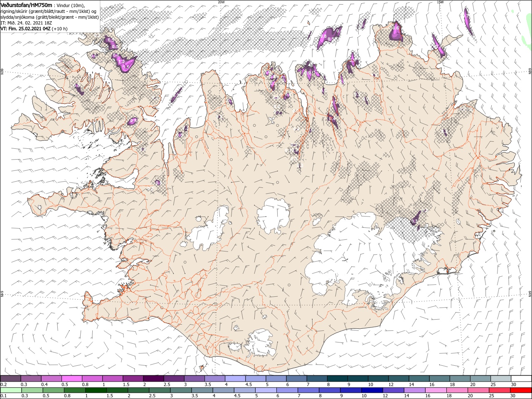The height and width of the screenshot is (399, 532).
Task: Click the Veðurstofan/HM750m title text
Action: 27,5
